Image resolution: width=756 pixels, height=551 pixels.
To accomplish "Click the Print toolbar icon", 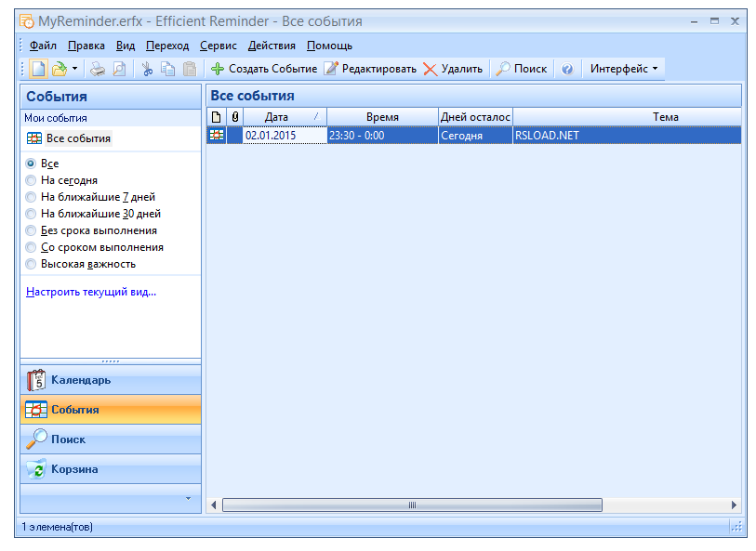I will [x=98, y=69].
